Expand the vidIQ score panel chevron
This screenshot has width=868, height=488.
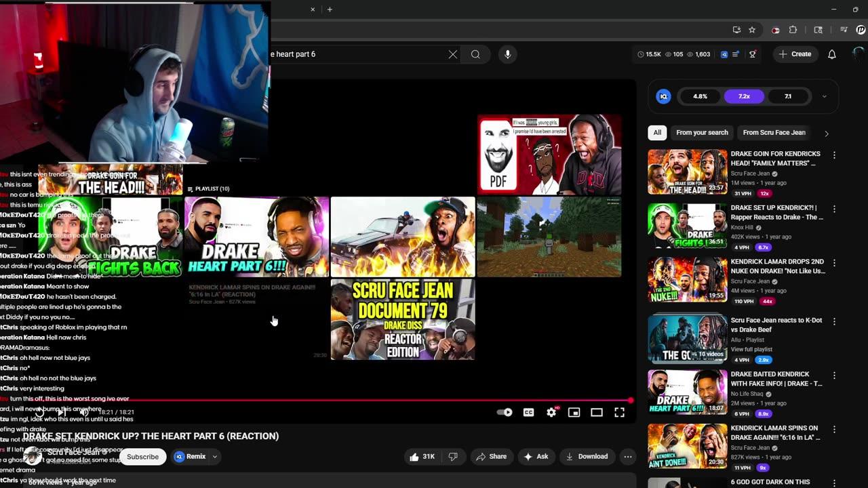click(x=824, y=96)
